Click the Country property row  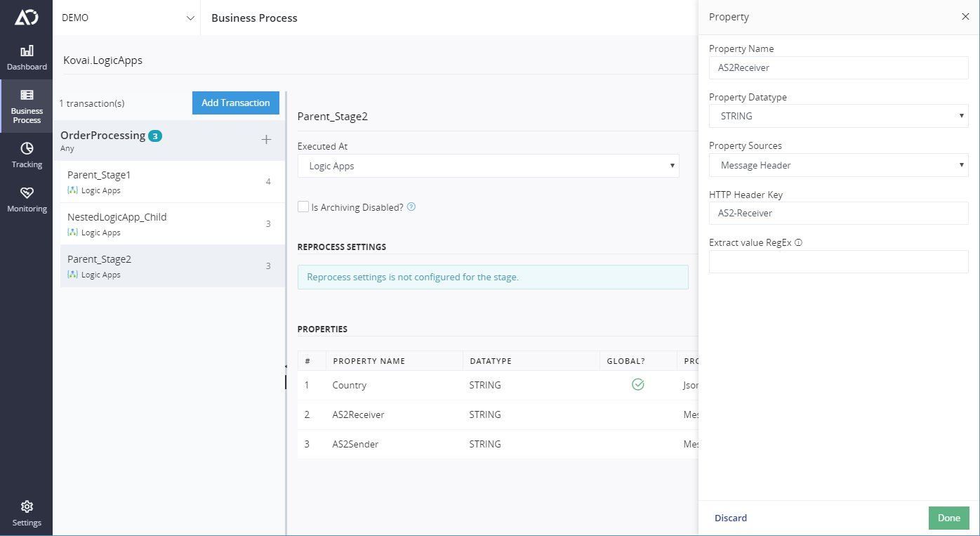[498, 385]
